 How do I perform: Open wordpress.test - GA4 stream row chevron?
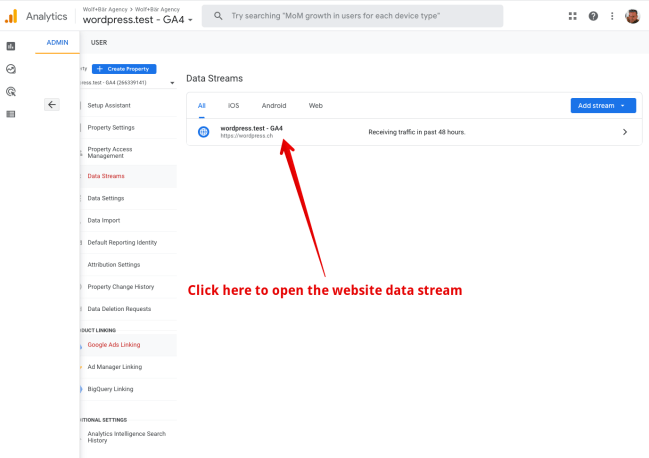point(625,132)
